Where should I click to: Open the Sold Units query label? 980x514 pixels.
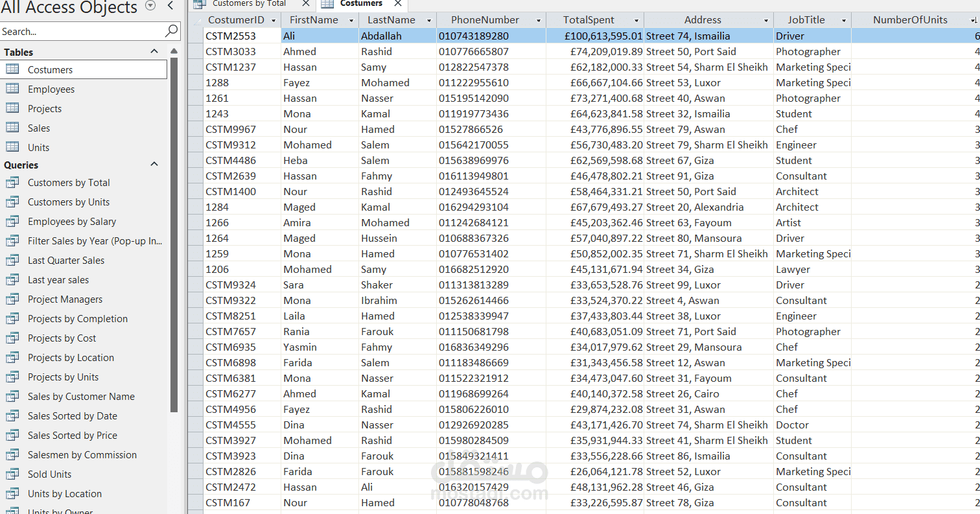49,474
